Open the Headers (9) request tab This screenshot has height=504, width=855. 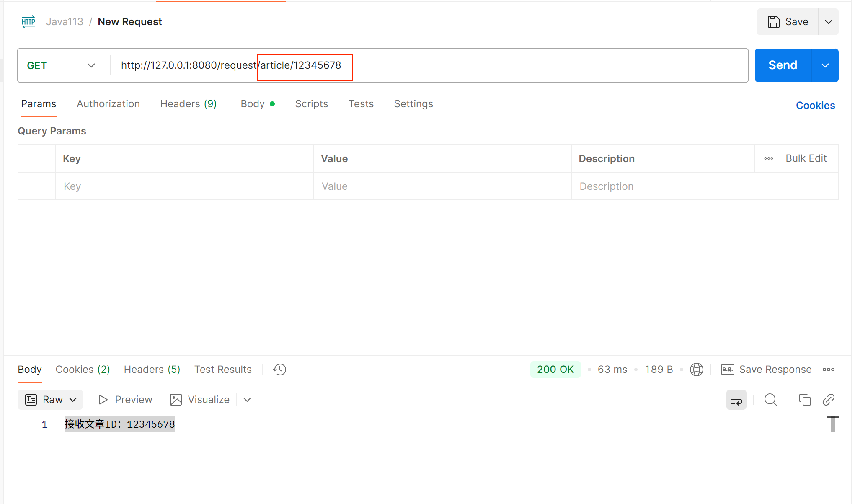tap(188, 104)
